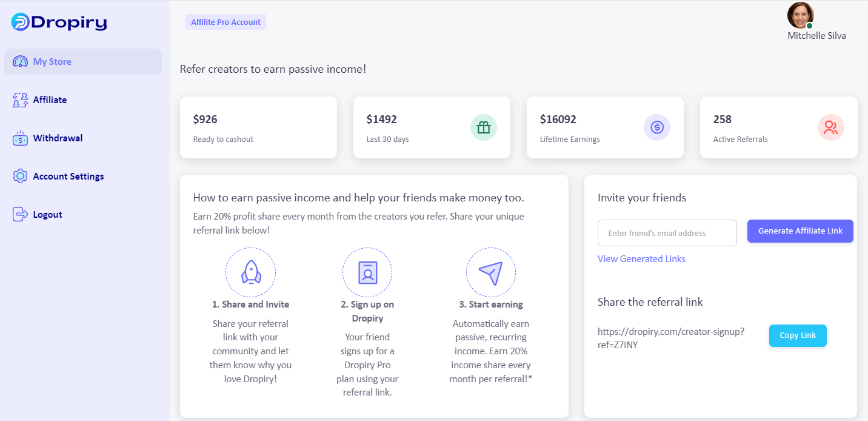
Task: Click the Sign up profile card icon
Action: coord(367,272)
